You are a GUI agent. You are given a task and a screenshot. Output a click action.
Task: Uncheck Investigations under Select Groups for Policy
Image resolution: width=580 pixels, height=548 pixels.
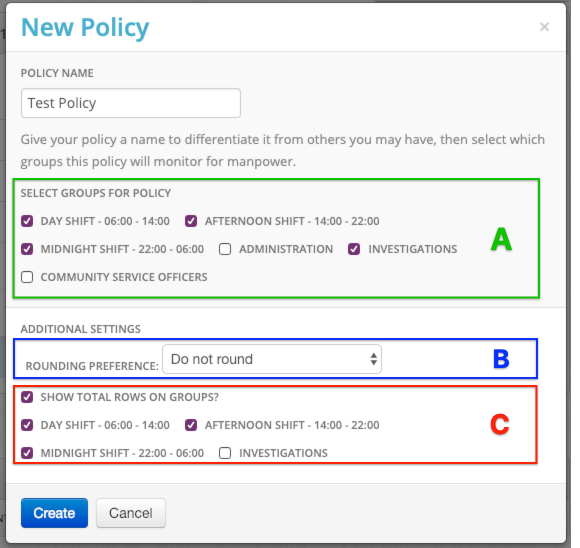tap(354, 249)
